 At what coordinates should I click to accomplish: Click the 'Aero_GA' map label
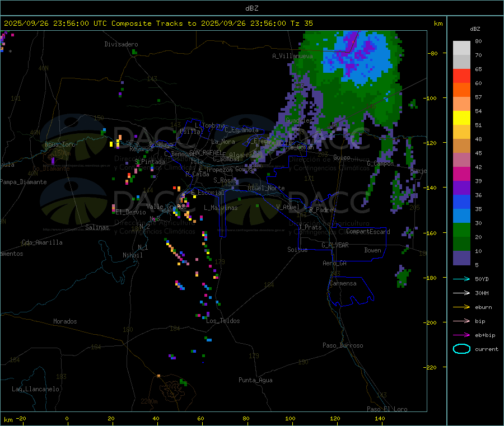pyautogui.click(x=334, y=263)
